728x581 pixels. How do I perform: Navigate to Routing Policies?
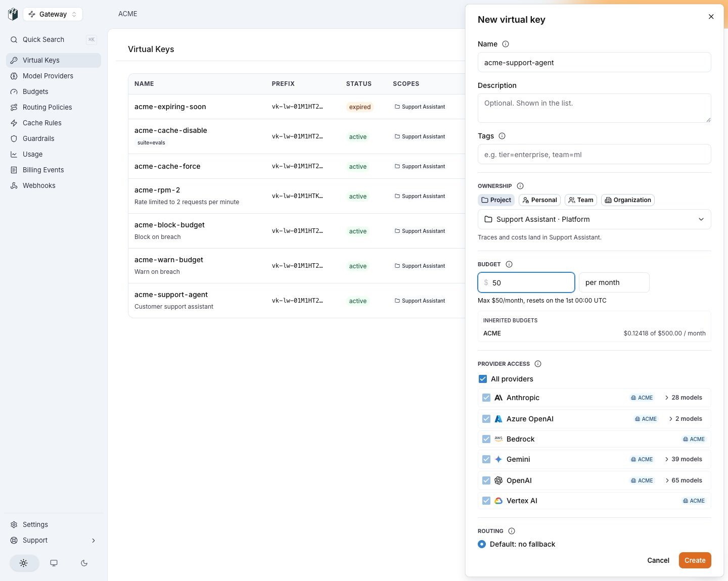[54, 107]
